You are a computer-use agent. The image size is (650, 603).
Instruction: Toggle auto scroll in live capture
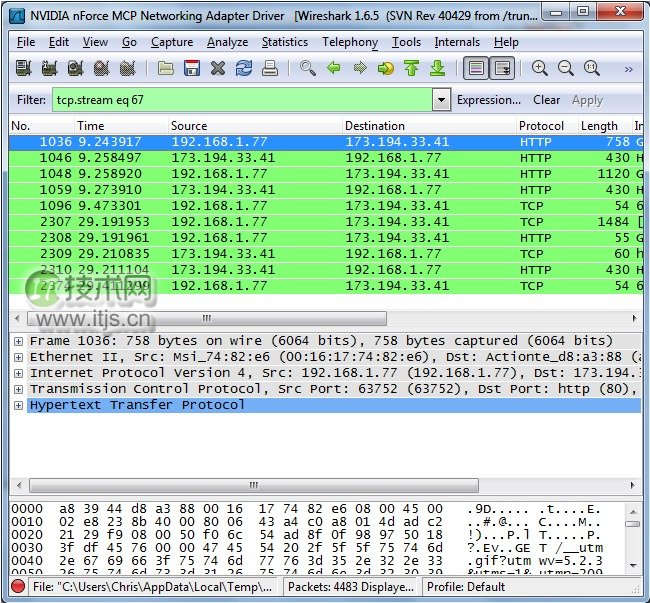pos(502,68)
